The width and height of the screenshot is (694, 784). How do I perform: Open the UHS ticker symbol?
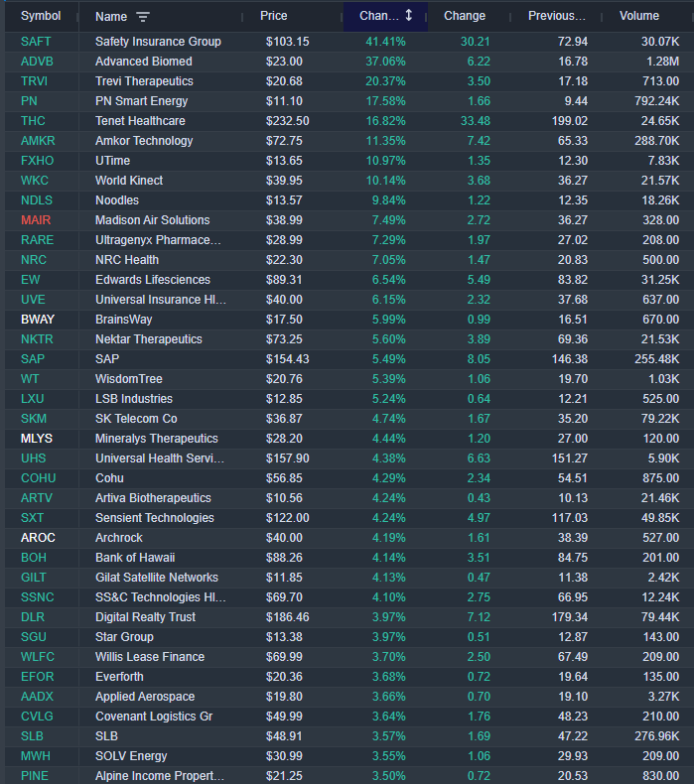point(34,458)
